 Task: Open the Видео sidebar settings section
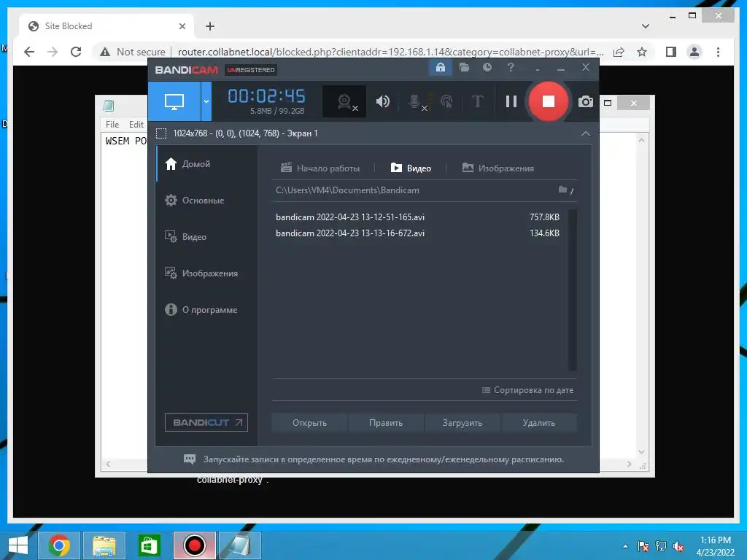pos(207,237)
